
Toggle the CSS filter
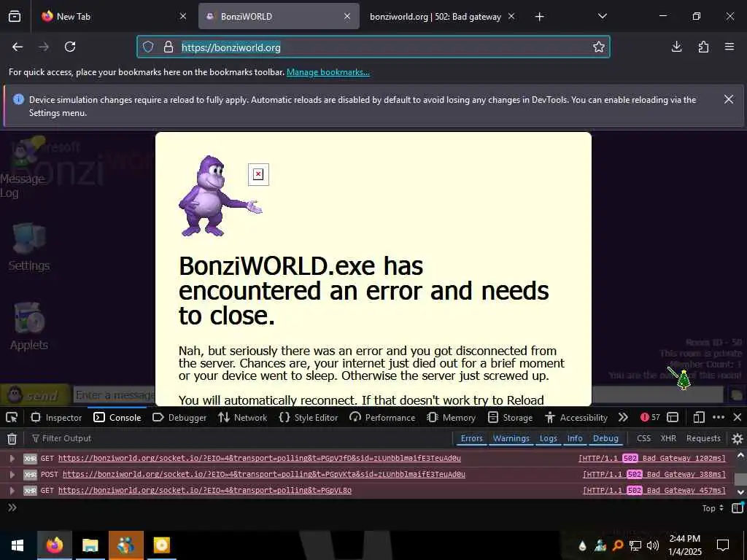643,438
